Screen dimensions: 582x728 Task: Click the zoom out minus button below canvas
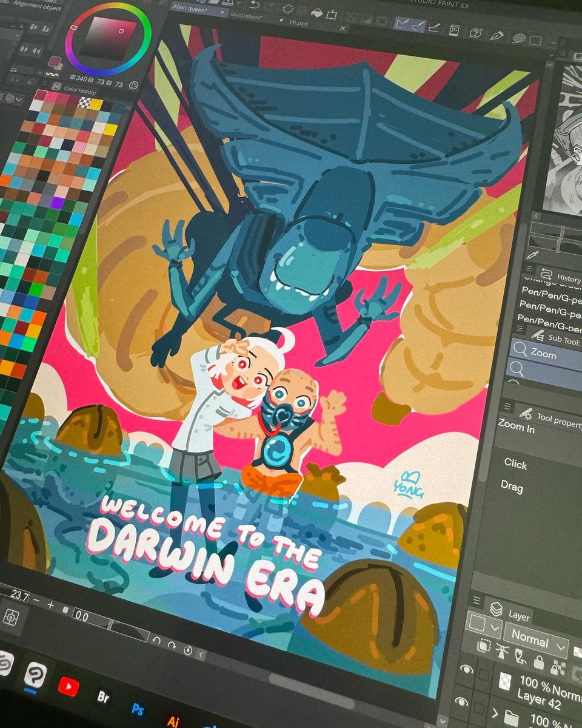36,601
